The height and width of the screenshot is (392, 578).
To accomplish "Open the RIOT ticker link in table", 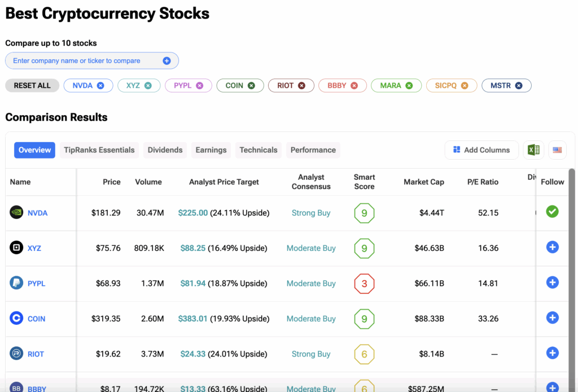I will pyautogui.click(x=36, y=354).
